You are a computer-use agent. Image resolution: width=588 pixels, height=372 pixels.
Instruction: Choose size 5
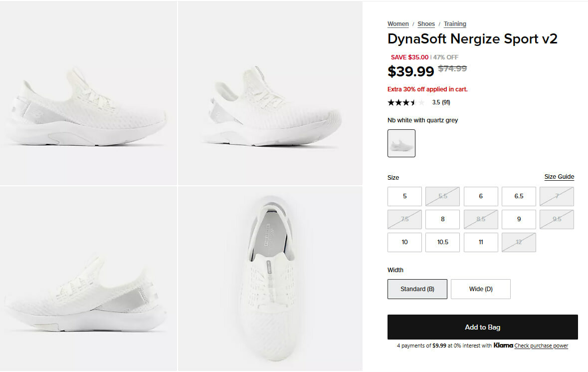coord(404,196)
